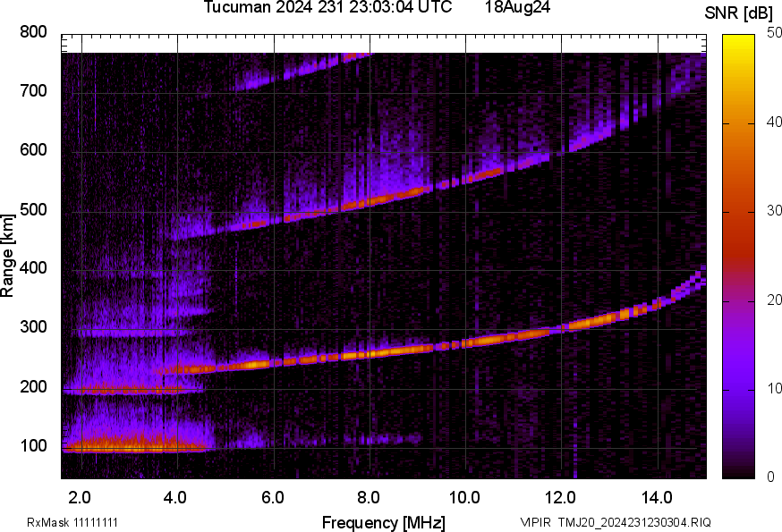Click the F-layer trace near 10 MHz
The image size is (782, 532).
click(x=466, y=343)
